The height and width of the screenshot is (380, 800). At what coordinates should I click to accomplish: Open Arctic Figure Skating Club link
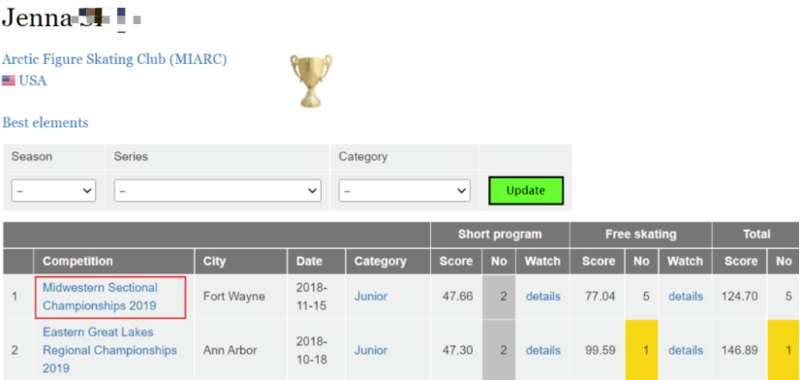click(x=114, y=59)
